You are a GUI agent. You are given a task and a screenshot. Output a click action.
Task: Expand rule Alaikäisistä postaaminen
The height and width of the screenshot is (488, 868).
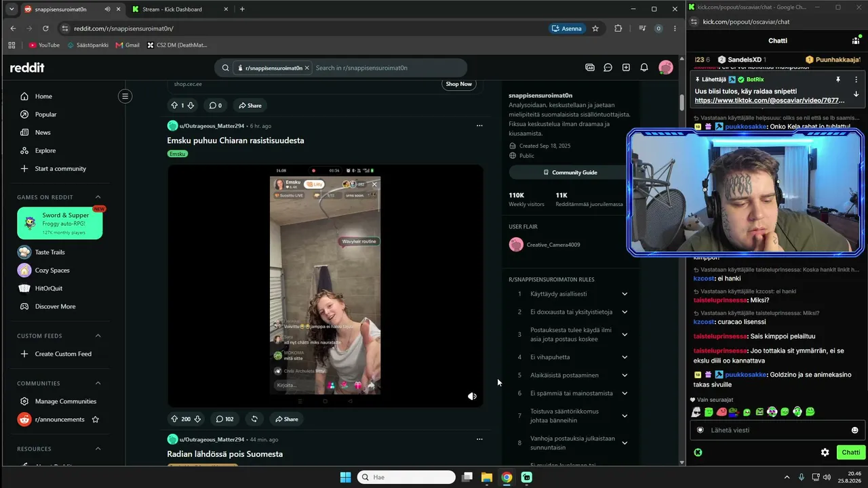[x=625, y=375]
